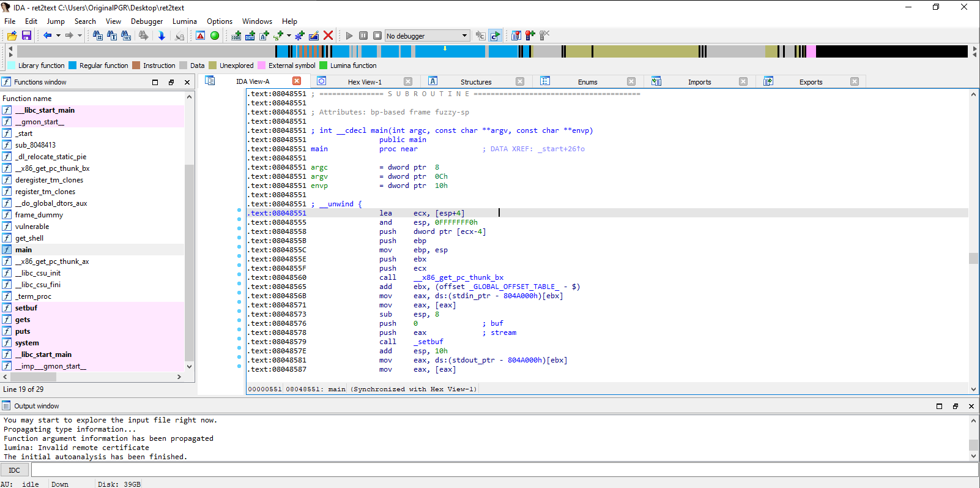Viewport: 980px width, 488px height.
Task: Switch to the Hex View-1 tab
Action: (365, 81)
